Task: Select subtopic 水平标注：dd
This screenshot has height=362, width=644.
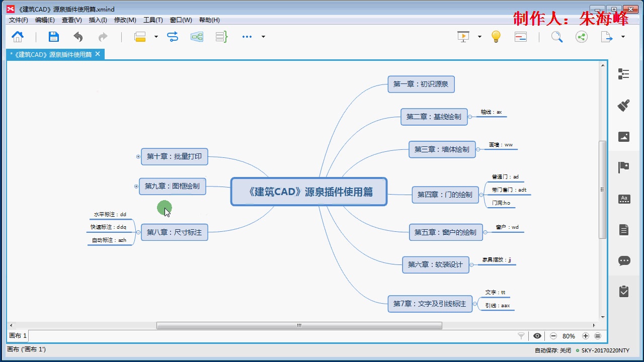Action: coord(110,215)
